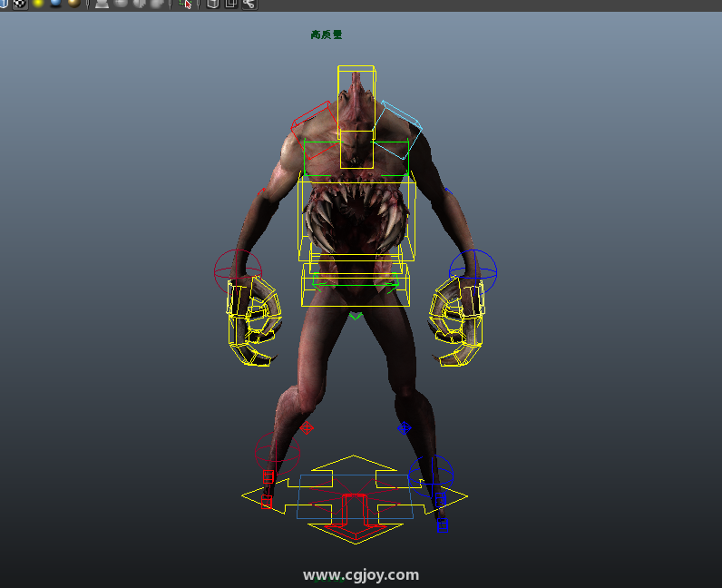Select the red arrow control at the rig base

coord(355,517)
